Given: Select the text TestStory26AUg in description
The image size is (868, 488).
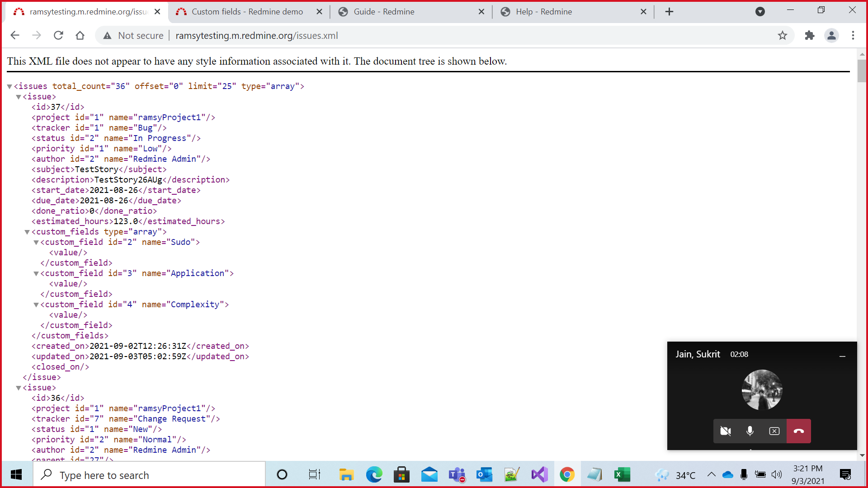Looking at the screenshot, I should coord(128,180).
